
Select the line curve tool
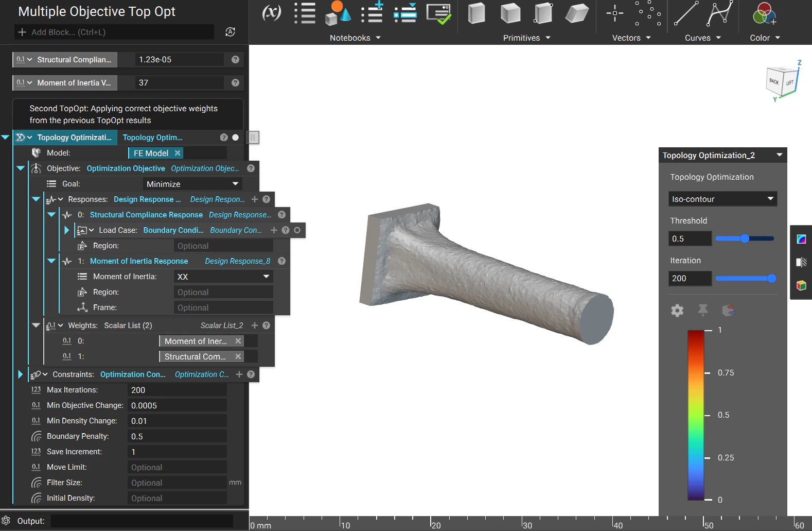(686, 13)
